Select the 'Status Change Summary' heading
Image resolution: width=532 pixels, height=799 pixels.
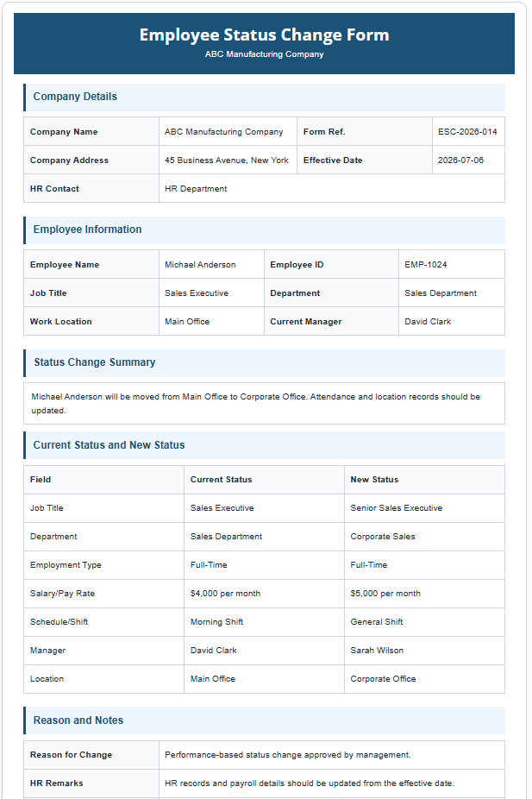(95, 362)
